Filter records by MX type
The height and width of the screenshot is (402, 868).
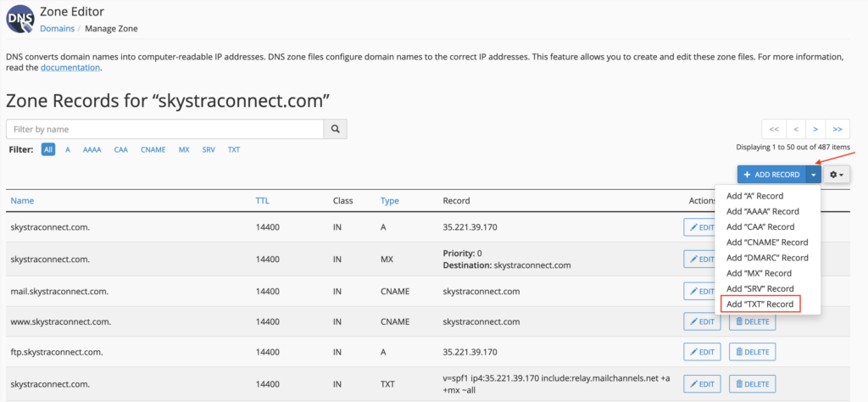click(184, 149)
